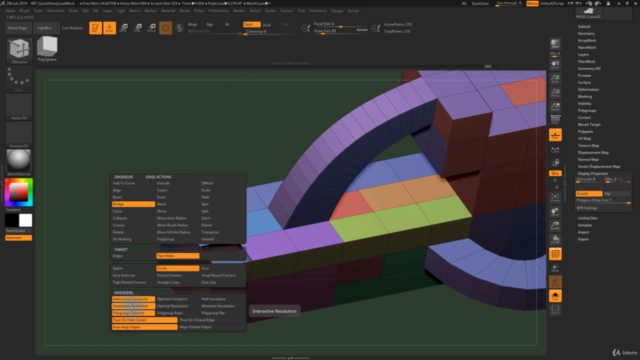Open the Preferences menu in menu bar
This screenshot has height=360, width=640.
coord(219,11)
